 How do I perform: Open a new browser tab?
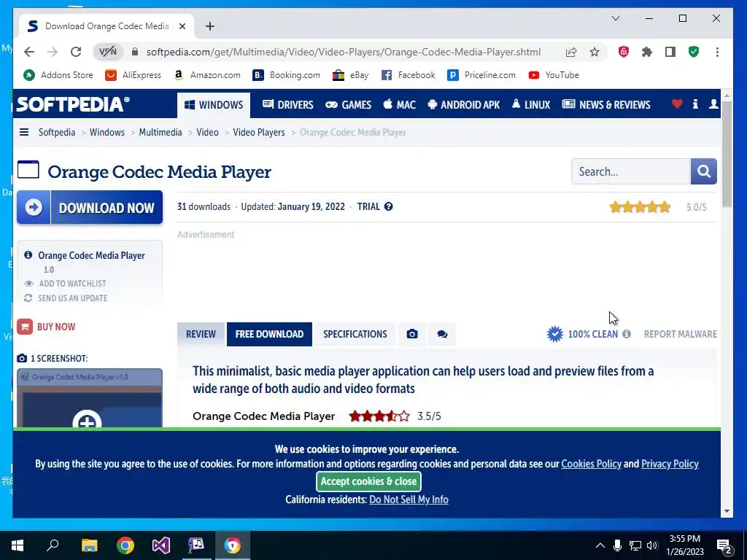coord(209,26)
